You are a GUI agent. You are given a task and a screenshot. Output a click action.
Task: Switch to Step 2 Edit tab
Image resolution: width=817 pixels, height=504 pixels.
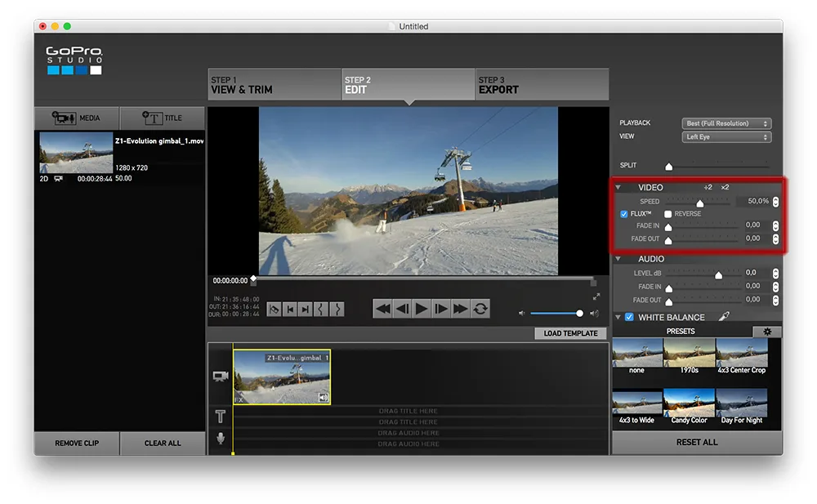[x=408, y=84]
